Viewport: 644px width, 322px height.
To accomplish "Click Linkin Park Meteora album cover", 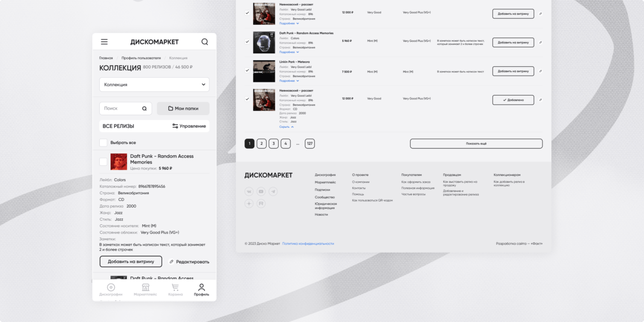I will point(264,71).
